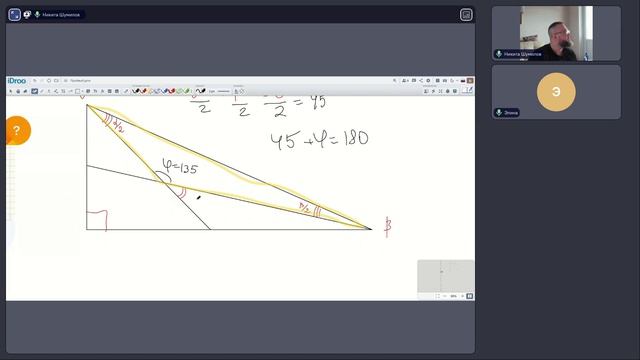This screenshot has width=640, height=360.
Task: Select the participant tile with letter Э
Action: click(556, 92)
